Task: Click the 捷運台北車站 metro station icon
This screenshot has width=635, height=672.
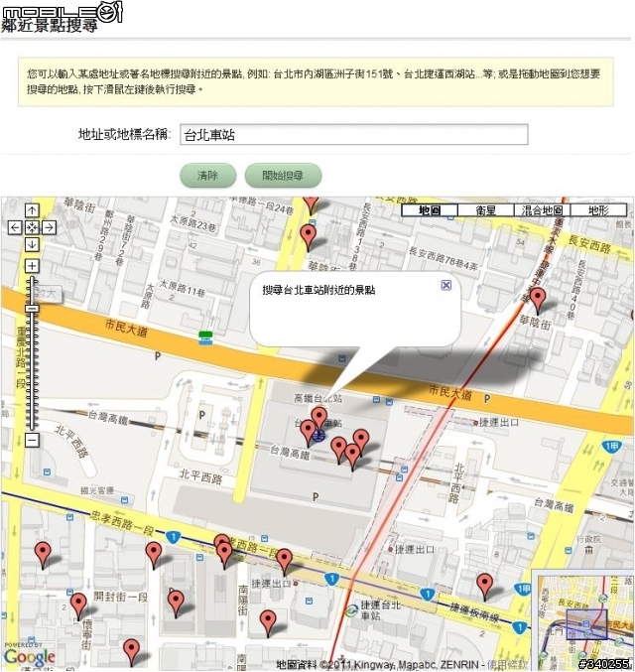Action: (352, 610)
